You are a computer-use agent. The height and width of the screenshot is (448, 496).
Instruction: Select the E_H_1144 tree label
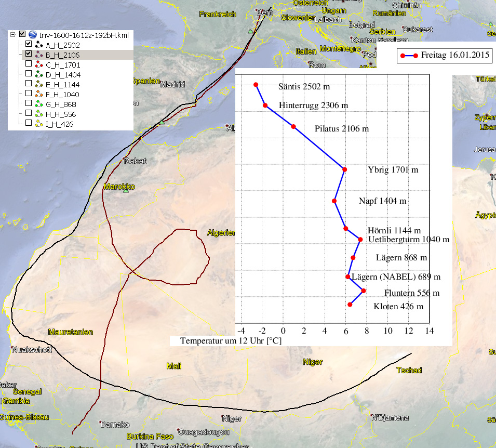coord(63,85)
